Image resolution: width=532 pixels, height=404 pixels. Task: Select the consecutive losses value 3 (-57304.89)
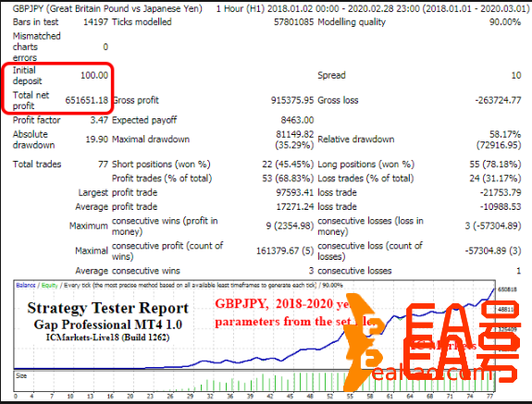pos(493,226)
